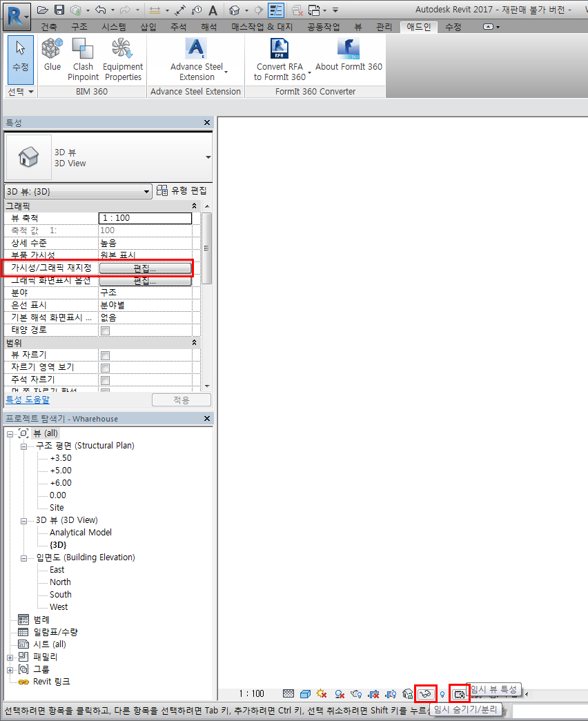Click the Visual Style cube icon
588x721 pixels.
pyautogui.click(x=305, y=693)
